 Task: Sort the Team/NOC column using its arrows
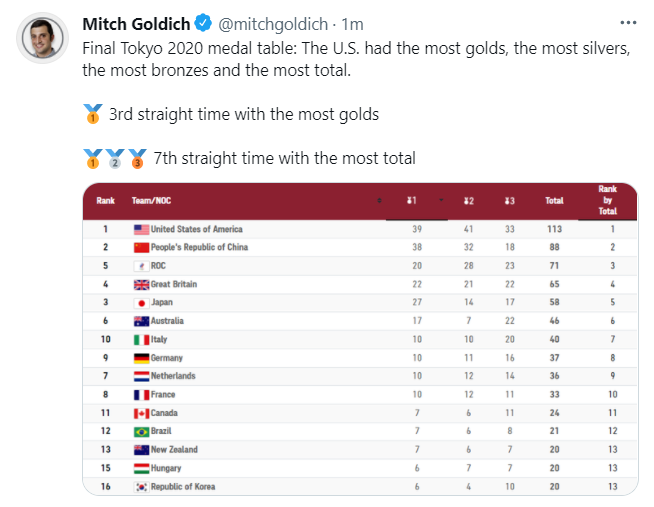(379, 201)
